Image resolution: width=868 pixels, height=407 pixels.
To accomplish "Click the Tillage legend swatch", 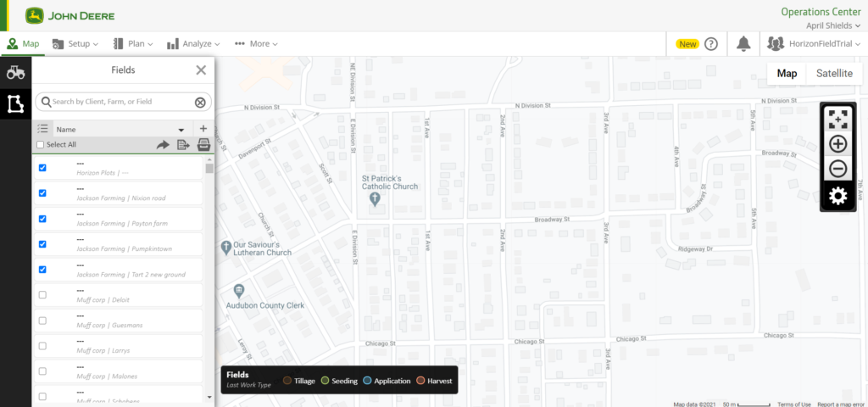I will [x=287, y=381].
